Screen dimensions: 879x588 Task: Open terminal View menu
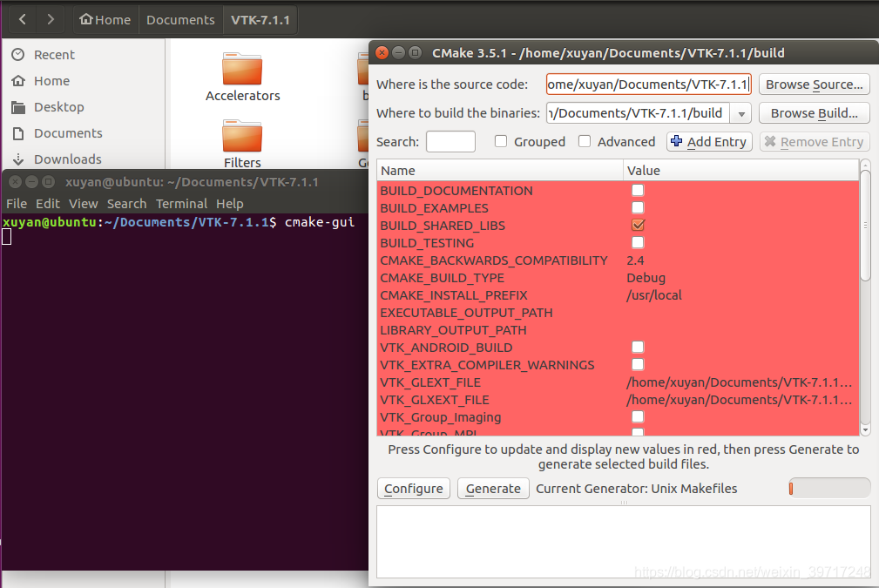point(83,204)
